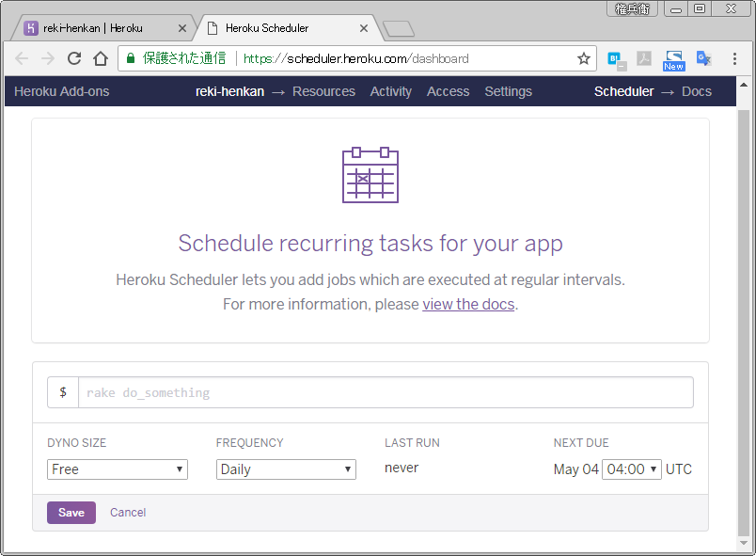The image size is (756, 556).
Task: Click the browser forward arrow
Action: (x=48, y=59)
